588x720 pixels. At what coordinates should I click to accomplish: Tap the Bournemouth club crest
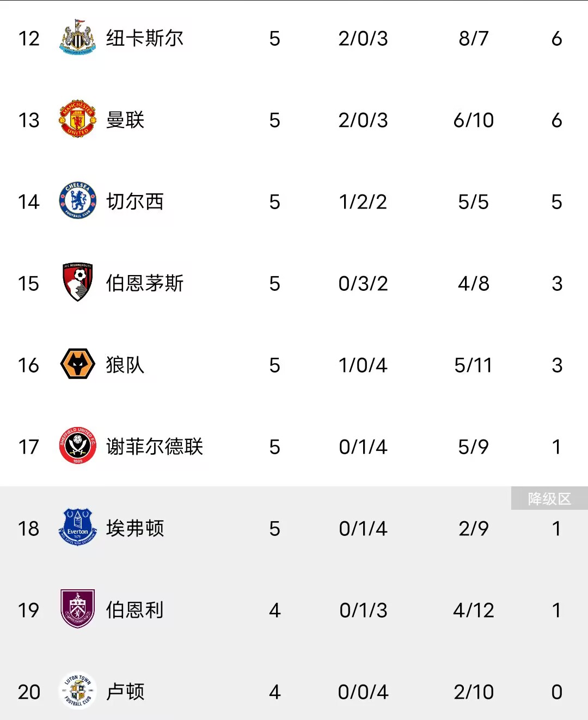click(x=78, y=282)
